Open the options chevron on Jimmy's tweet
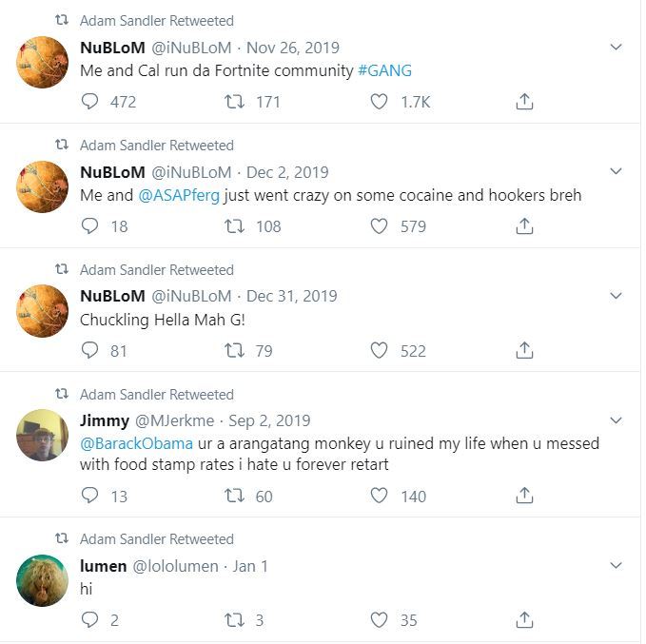The image size is (646, 644). (616, 420)
